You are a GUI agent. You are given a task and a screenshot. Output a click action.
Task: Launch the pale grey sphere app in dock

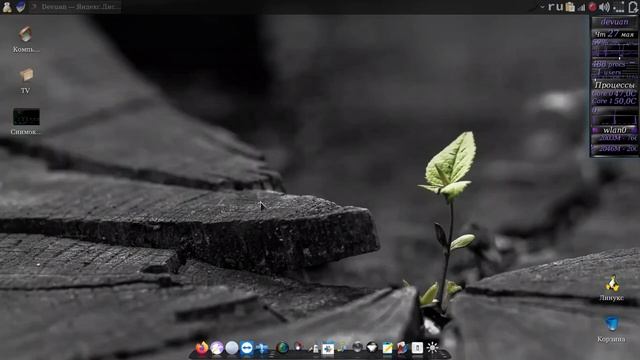click(x=232, y=348)
